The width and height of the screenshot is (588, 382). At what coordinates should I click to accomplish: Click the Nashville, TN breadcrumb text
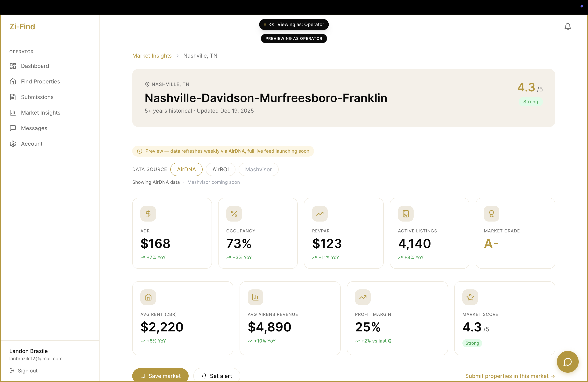pyautogui.click(x=200, y=56)
